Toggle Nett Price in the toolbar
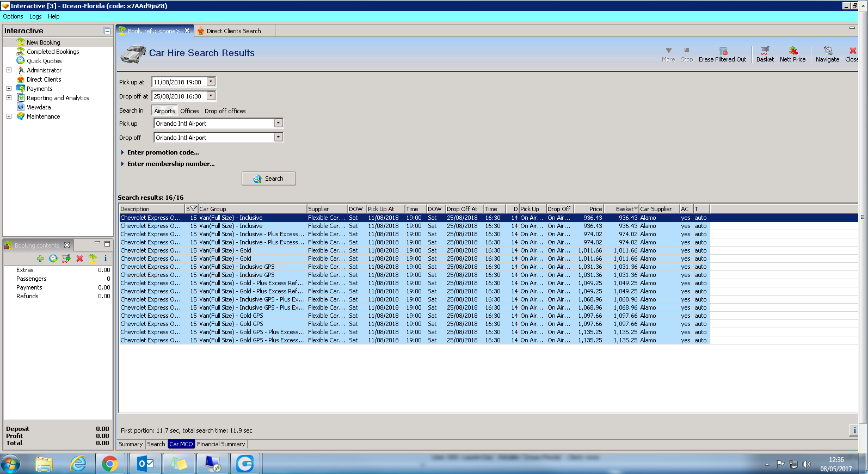868x474 pixels. (792, 54)
